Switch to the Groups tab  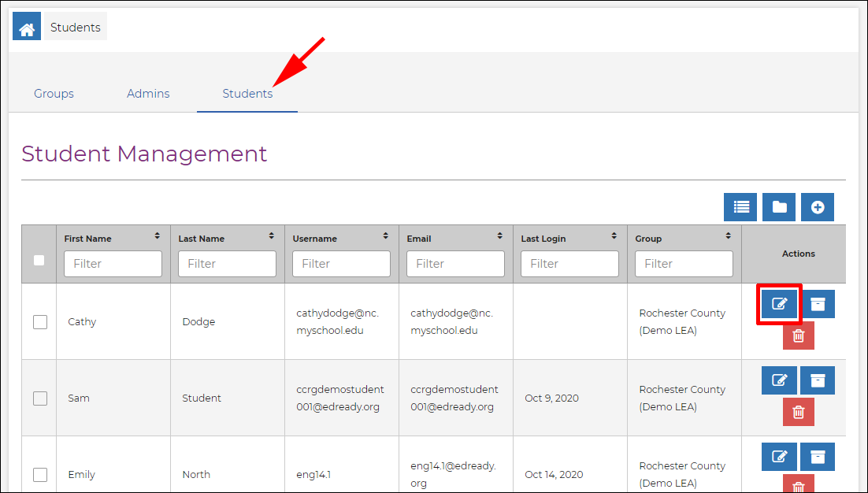coord(54,94)
